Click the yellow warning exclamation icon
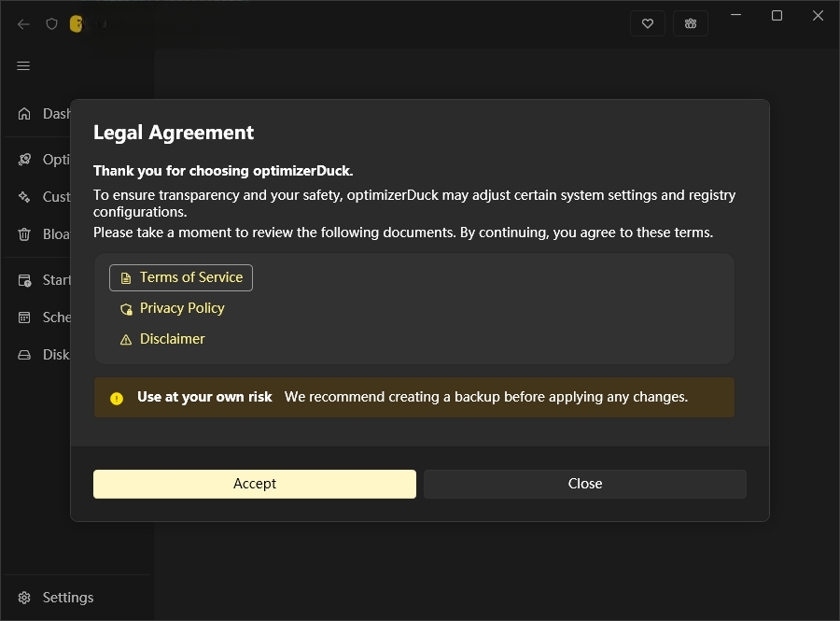 pyautogui.click(x=117, y=398)
